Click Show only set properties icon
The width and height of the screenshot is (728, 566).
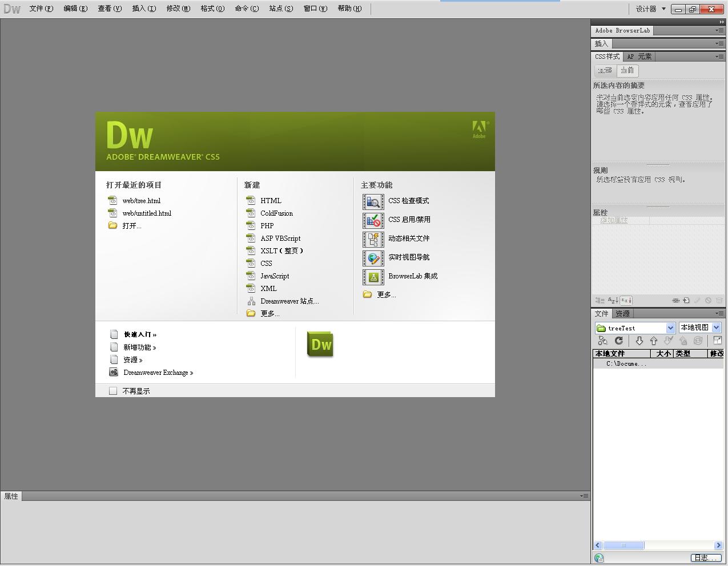click(626, 300)
